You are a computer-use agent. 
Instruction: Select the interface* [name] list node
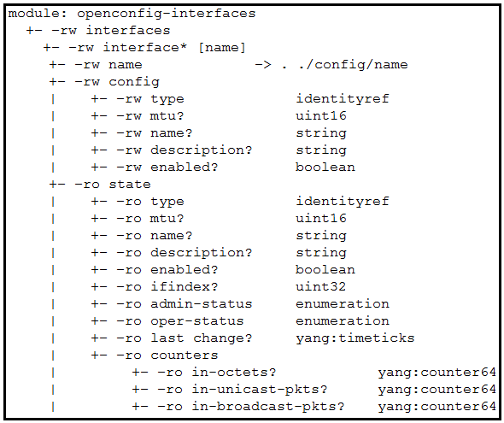(x=144, y=48)
